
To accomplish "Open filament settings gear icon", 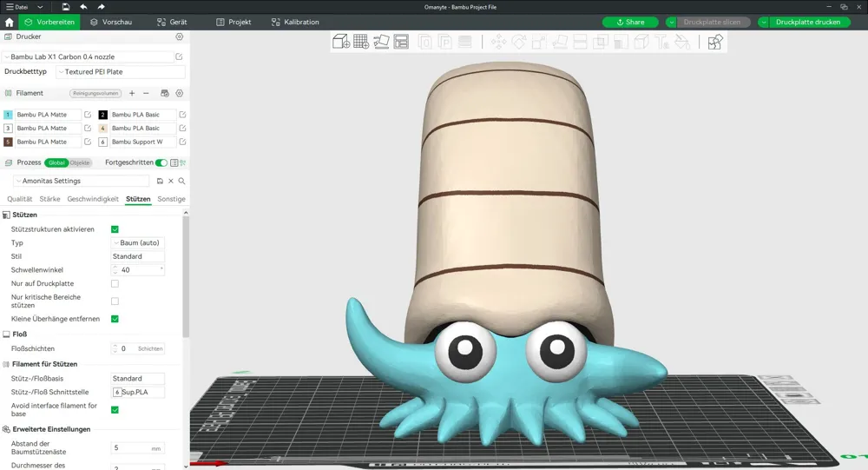I will click(180, 93).
